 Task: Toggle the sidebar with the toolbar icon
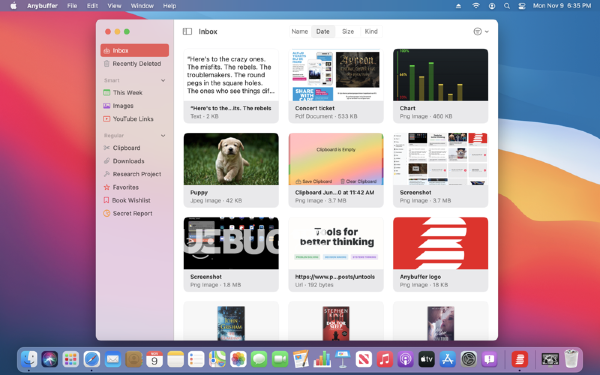[x=187, y=31]
